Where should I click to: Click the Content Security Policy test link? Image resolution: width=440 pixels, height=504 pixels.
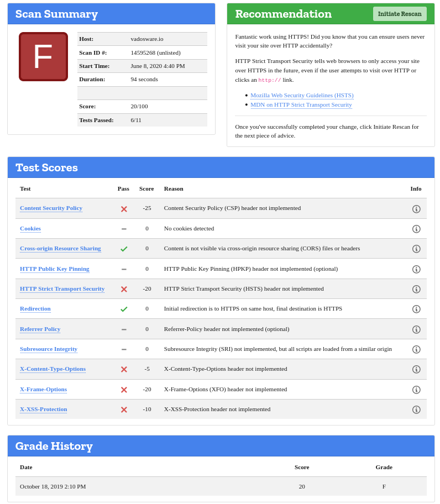(x=51, y=208)
